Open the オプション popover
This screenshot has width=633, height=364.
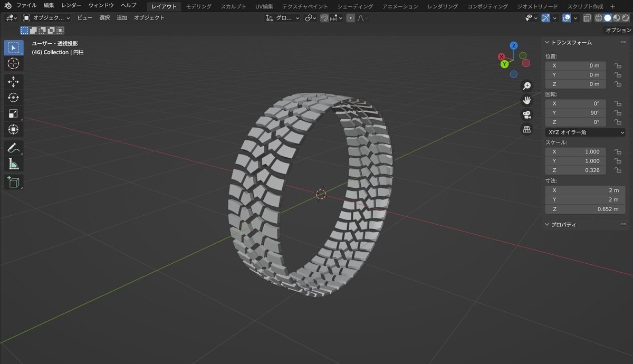[x=618, y=30]
